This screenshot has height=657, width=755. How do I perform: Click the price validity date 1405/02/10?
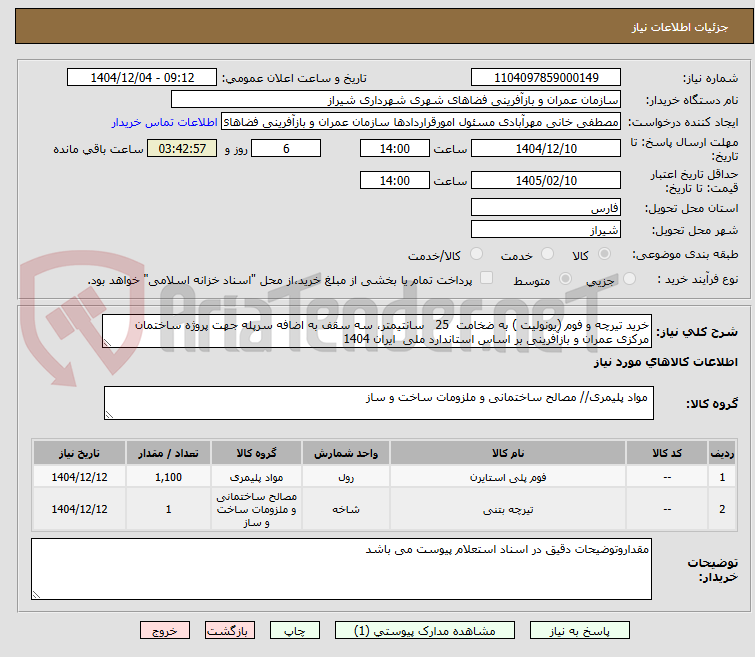546,180
